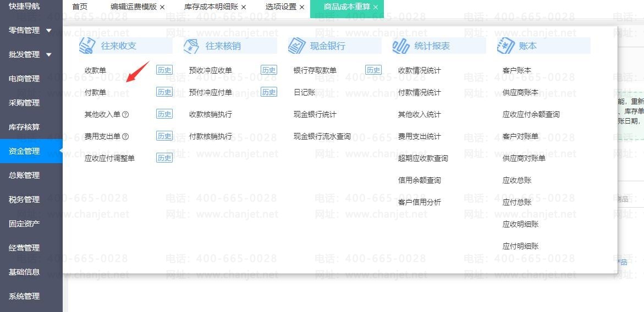This screenshot has height=312, width=644.
Task: Close the 编辑运费模版 tab
Action: [162, 7]
